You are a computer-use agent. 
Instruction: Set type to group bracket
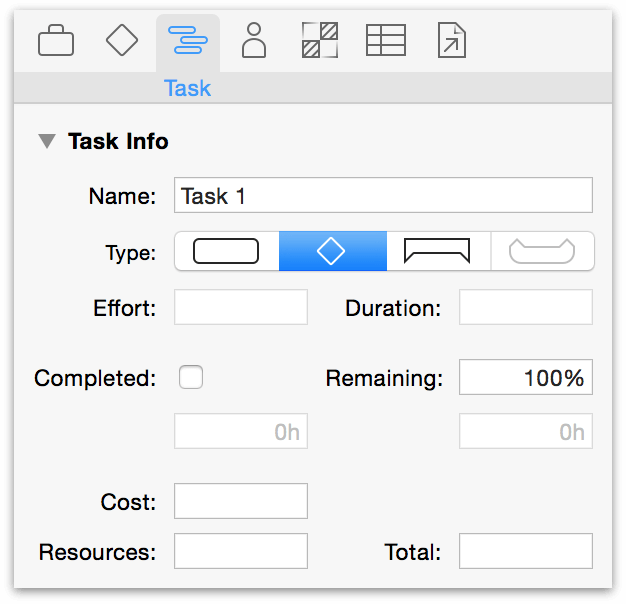click(x=438, y=251)
